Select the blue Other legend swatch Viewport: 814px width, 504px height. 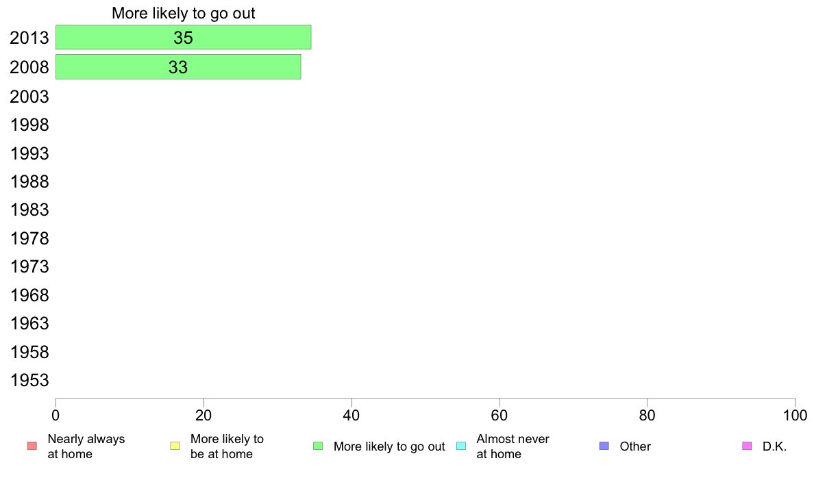[604, 446]
